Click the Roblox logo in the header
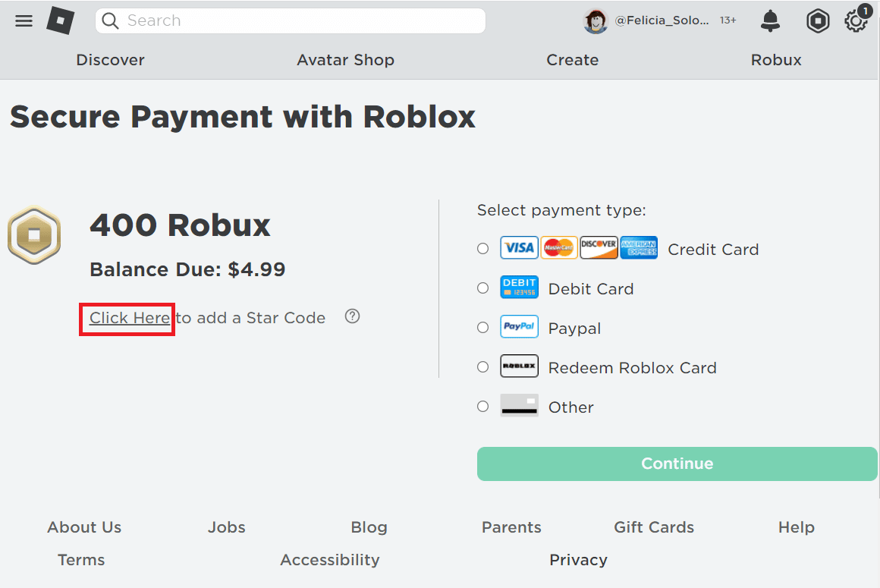Image resolution: width=880 pixels, height=588 pixels. [61, 20]
